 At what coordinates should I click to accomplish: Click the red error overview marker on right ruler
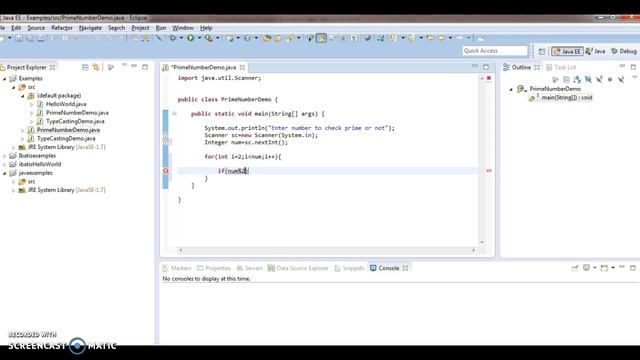tap(489, 171)
